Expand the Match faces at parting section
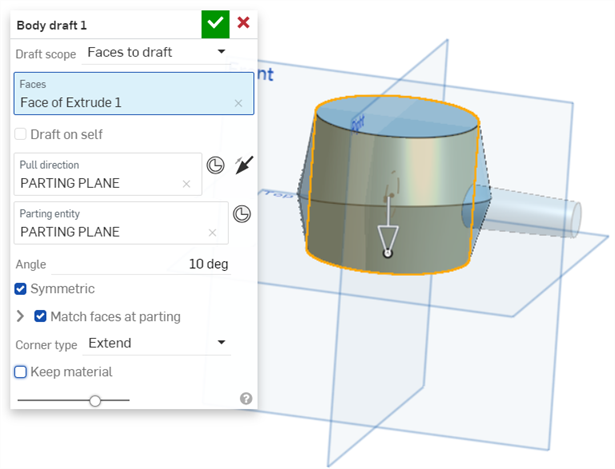Screen dimensions: 615x469 click(x=21, y=316)
